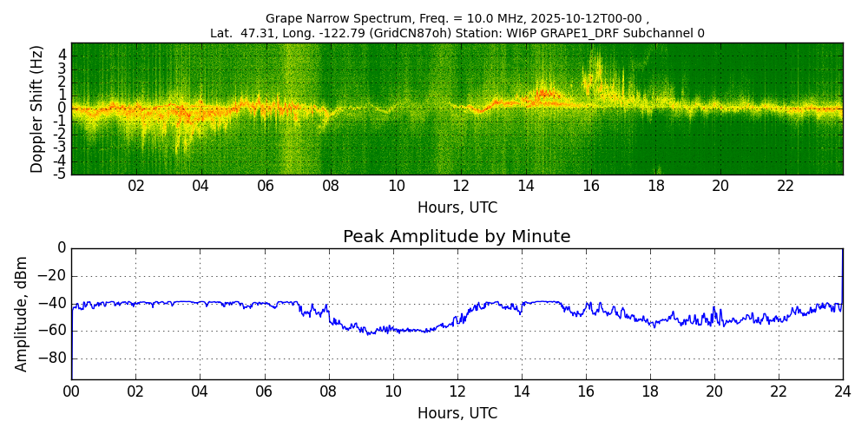Select the 06 hour tick under spectrogram

coord(266,186)
